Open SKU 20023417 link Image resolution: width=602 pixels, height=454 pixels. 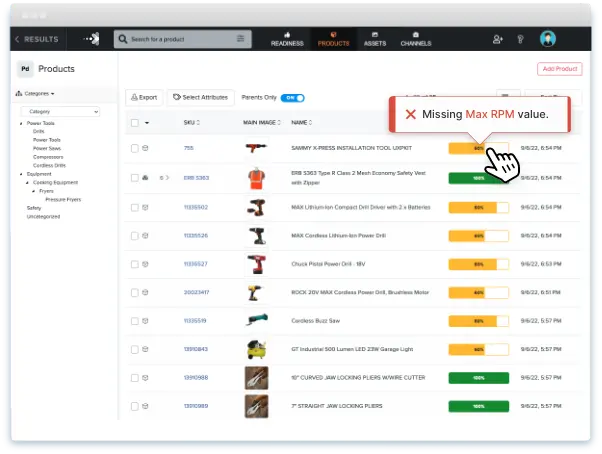197,292
